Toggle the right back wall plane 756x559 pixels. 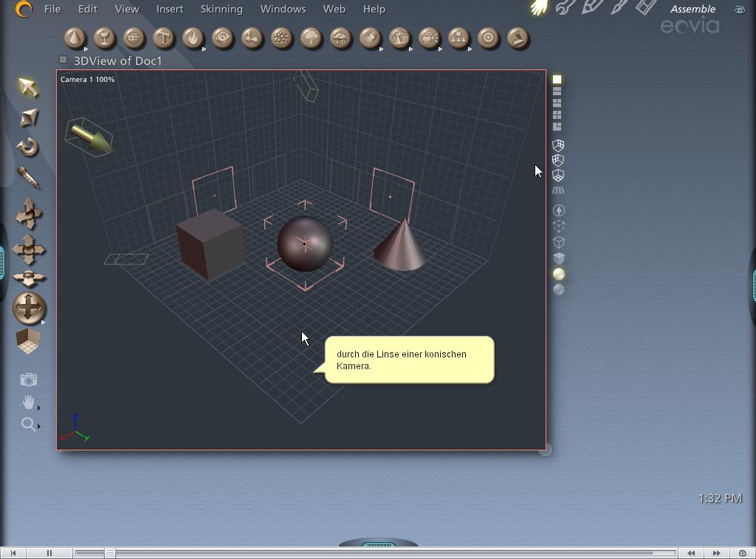coord(558,145)
